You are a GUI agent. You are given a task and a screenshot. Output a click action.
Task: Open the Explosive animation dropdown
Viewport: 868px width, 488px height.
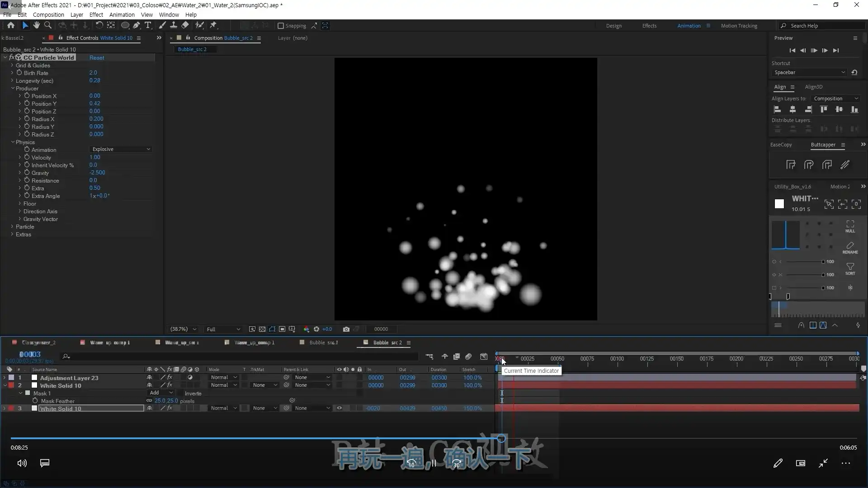click(x=120, y=149)
